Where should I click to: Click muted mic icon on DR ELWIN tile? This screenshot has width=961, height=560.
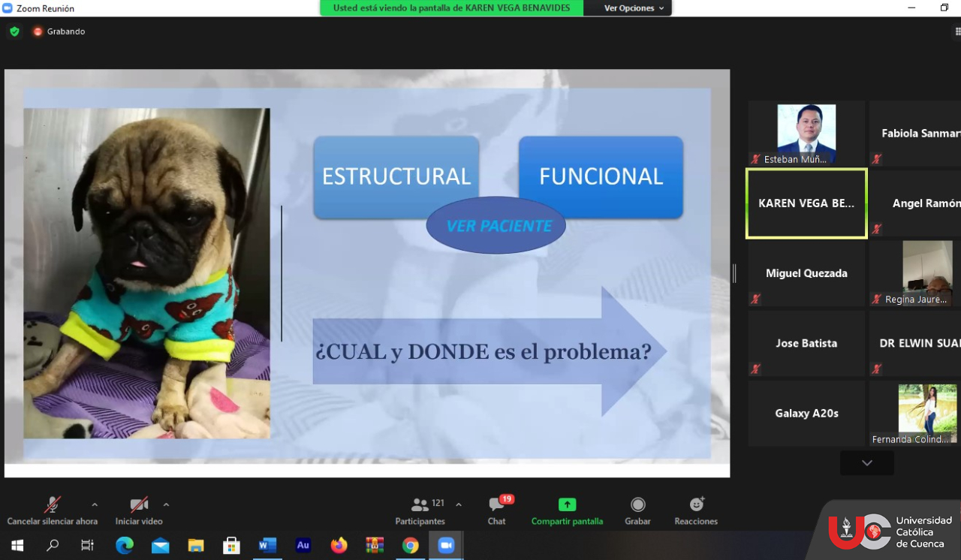point(876,369)
